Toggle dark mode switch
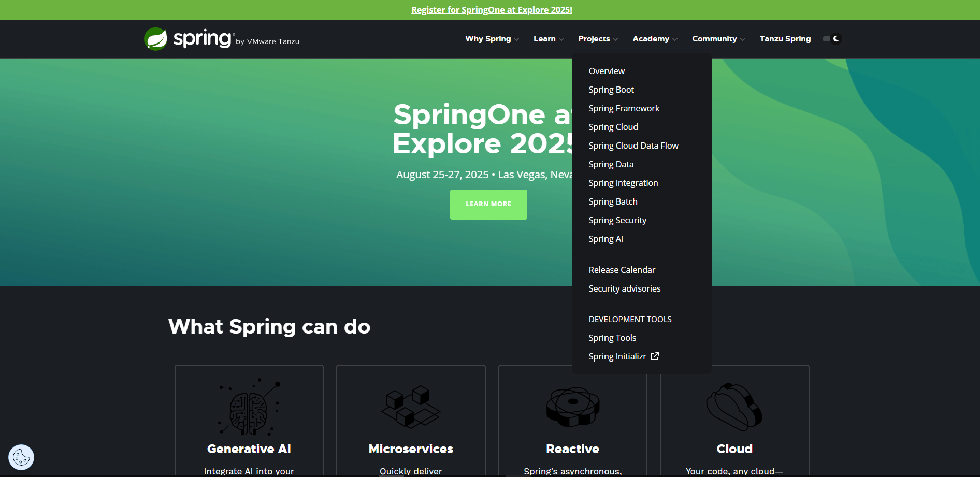 [x=832, y=39]
